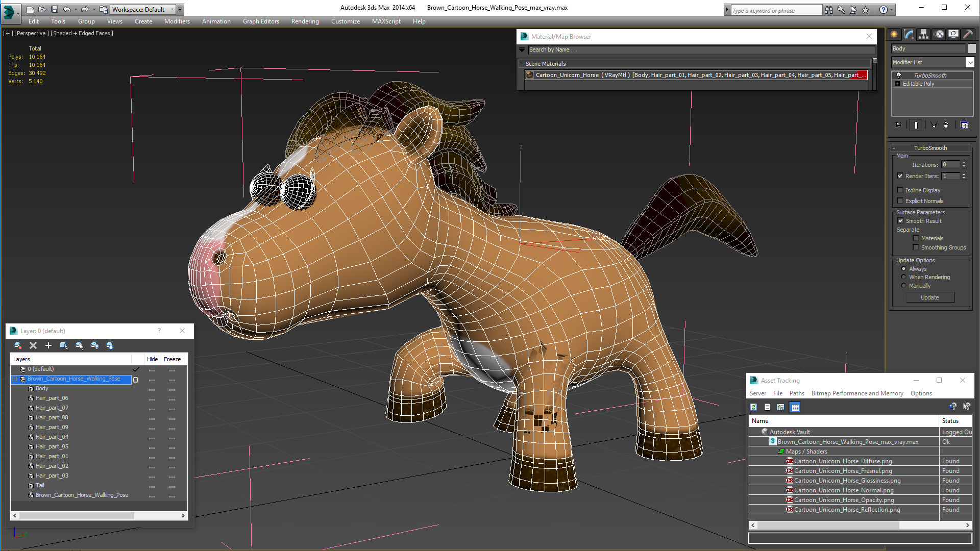Click the Freeze column header in Layers
This screenshot has height=551, width=980.
click(172, 359)
